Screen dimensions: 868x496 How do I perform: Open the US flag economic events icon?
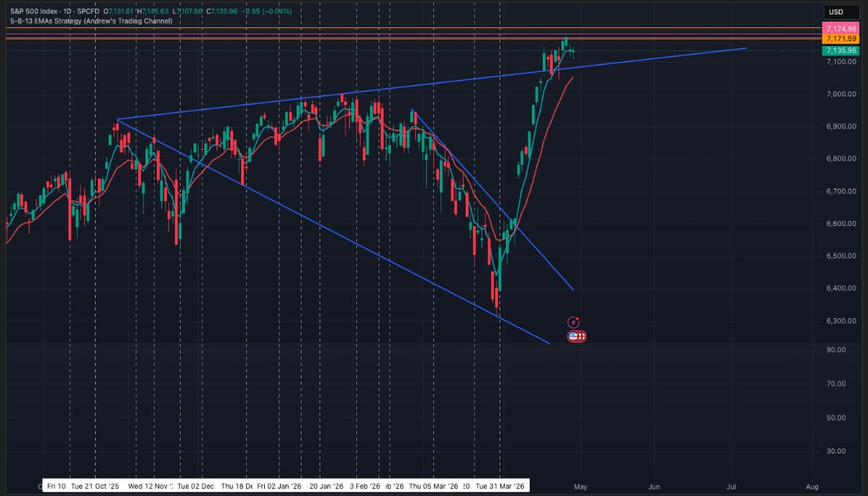[574, 336]
